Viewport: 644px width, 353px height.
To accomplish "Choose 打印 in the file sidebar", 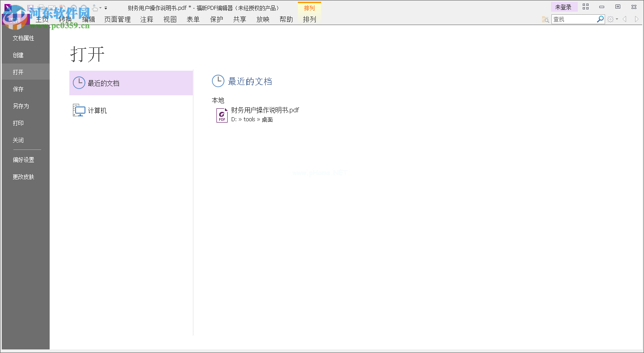I will pyautogui.click(x=25, y=123).
